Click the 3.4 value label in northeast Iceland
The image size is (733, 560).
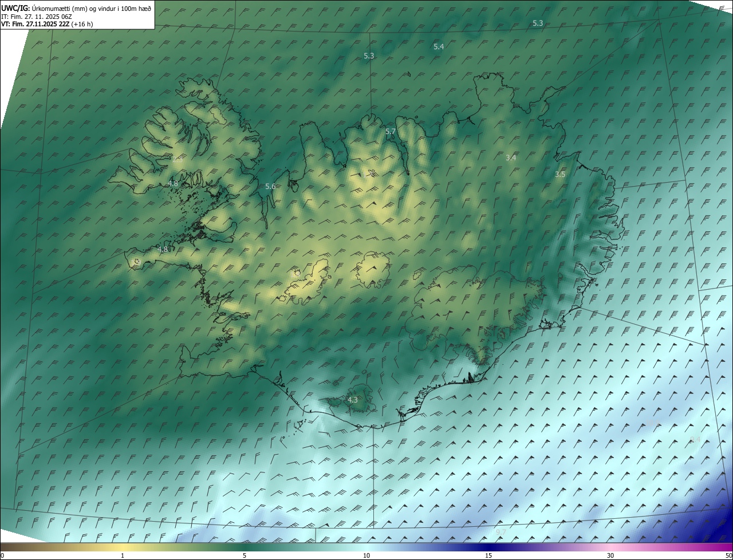[511, 157]
